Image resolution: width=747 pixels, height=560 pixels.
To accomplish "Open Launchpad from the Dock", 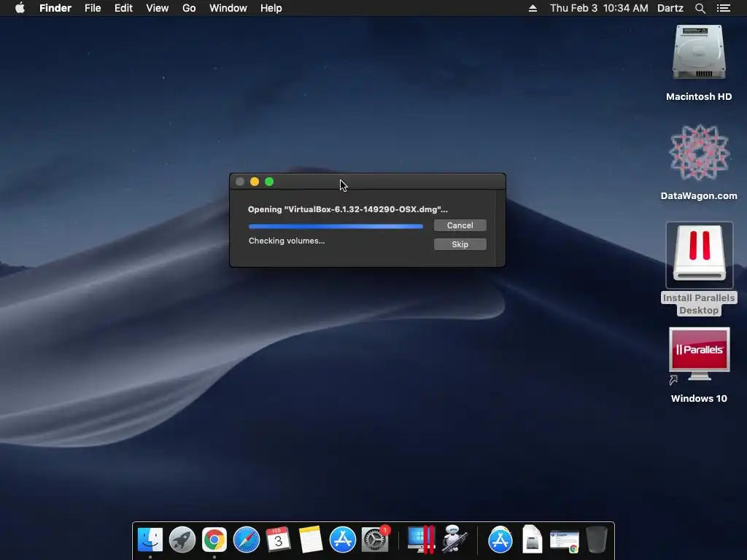I will coord(182,540).
